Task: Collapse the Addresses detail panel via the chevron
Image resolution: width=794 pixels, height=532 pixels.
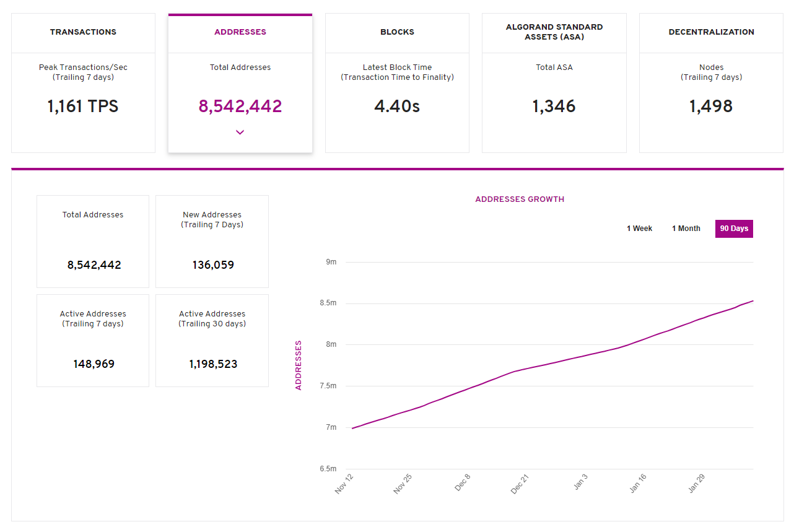Action: [x=240, y=132]
